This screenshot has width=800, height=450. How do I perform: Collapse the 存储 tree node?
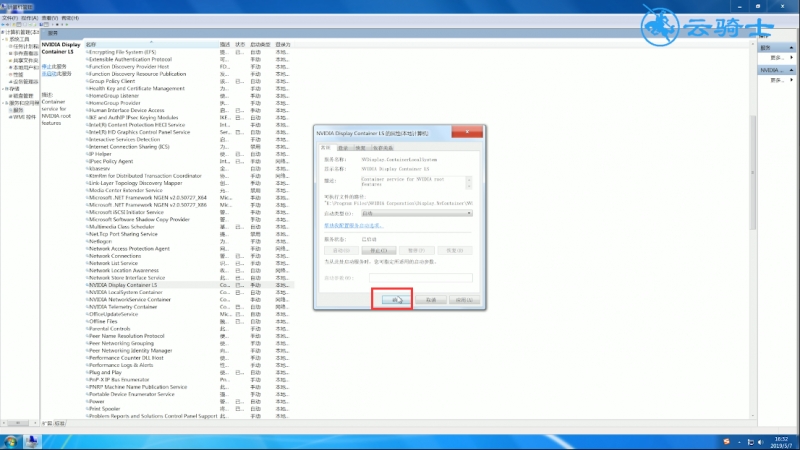(x=3, y=89)
